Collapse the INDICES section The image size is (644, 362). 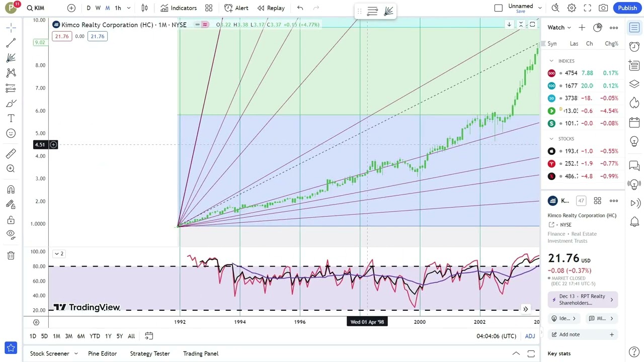[x=551, y=61]
